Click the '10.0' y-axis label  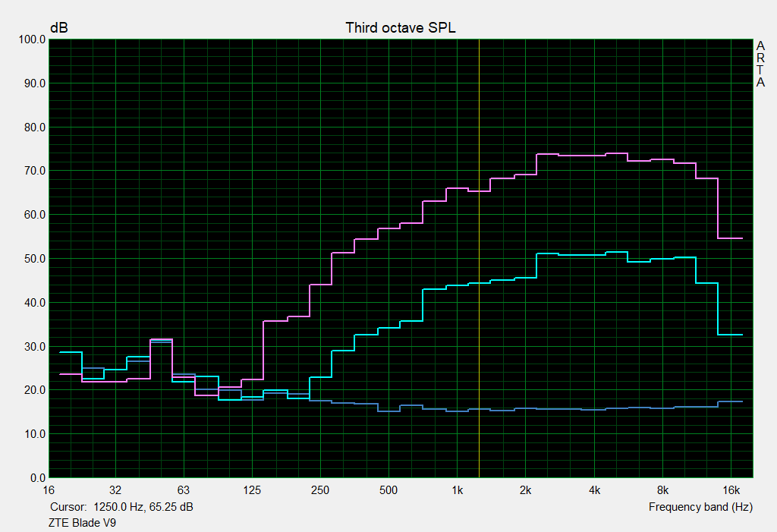click(35, 434)
